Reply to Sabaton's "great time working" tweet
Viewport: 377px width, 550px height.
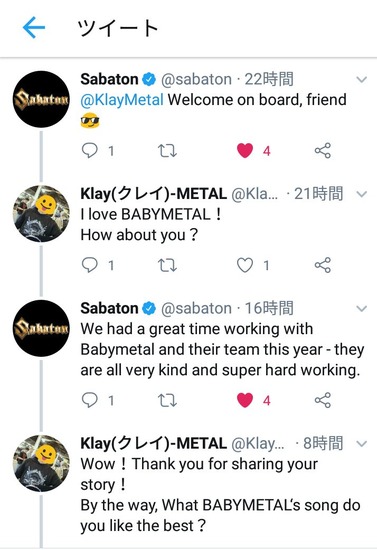pyautogui.click(x=89, y=400)
